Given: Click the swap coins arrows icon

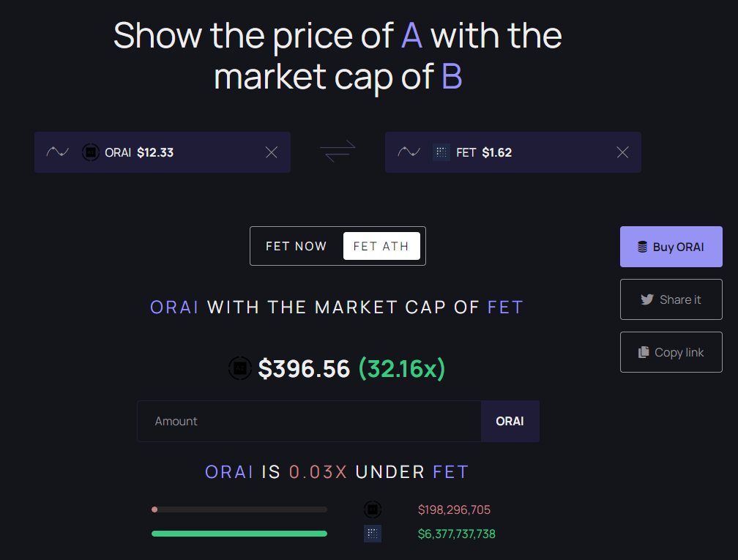Looking at the screenshot, I should pyautogui.click(x=338, y=152).
